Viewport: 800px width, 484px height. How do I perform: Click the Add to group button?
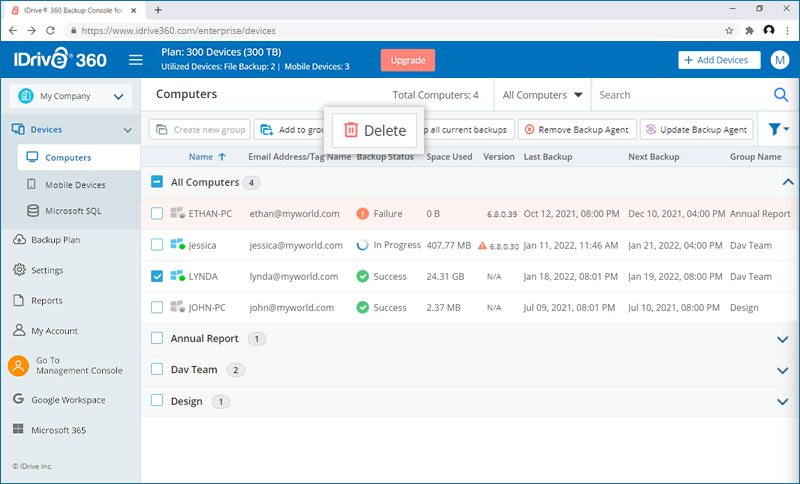289,130
